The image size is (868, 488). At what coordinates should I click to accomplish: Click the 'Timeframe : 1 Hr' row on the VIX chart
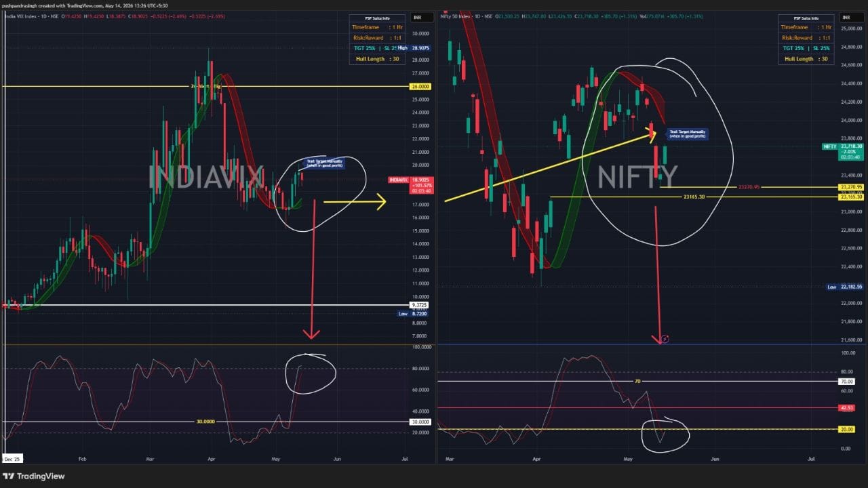378,27
